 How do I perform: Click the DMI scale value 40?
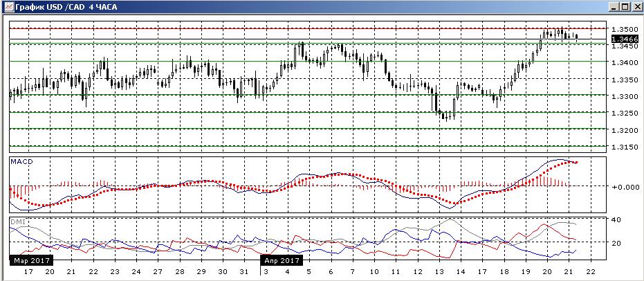[615, 220]
